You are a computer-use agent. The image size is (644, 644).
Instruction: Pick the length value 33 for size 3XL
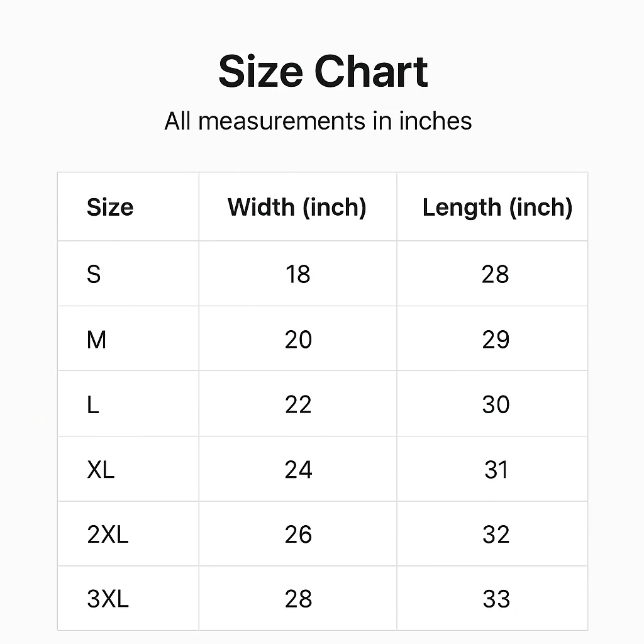[496, 599]
